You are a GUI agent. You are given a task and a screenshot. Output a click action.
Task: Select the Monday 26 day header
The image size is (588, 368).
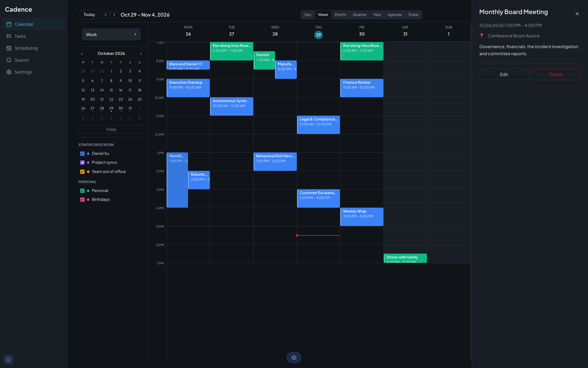pos(188,31)
